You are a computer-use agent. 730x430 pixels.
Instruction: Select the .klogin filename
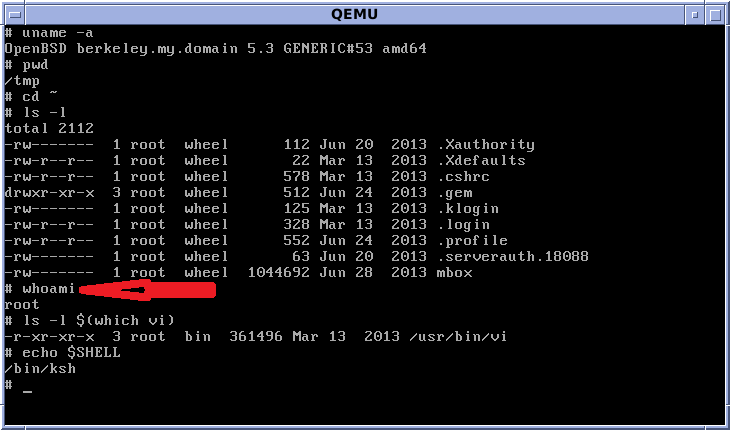coord(469,209)
